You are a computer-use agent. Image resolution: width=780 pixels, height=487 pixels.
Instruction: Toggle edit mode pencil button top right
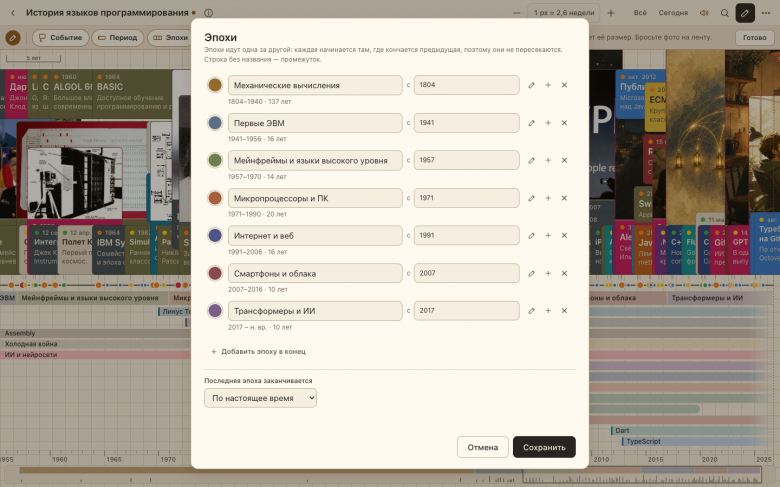coord(745,13)
